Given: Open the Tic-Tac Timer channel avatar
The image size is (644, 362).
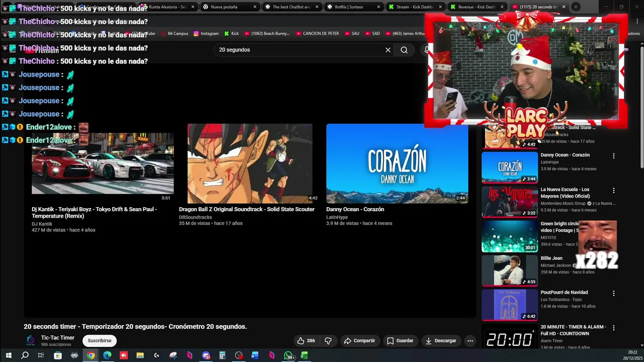Looking at the screenshot, I should coord(31,340).
